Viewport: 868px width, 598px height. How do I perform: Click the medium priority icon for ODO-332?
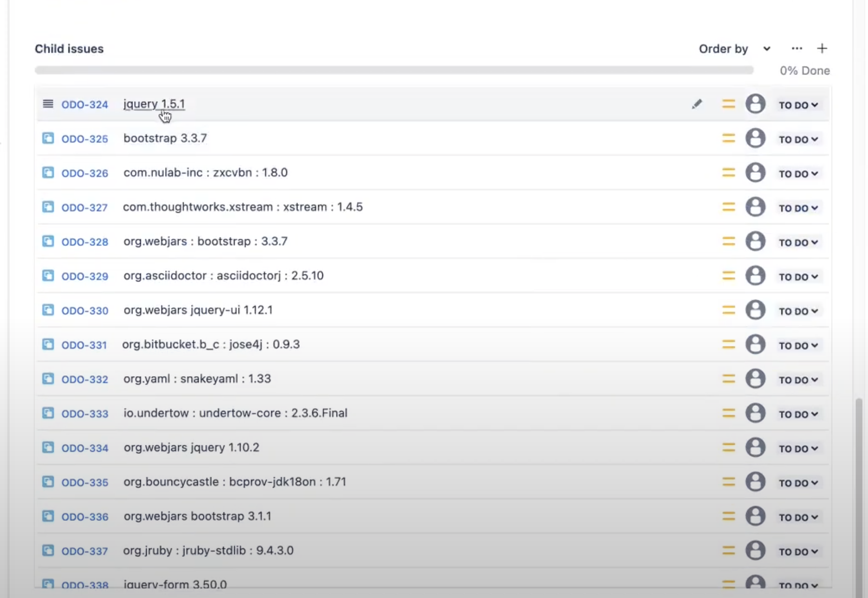coord(728,379)
